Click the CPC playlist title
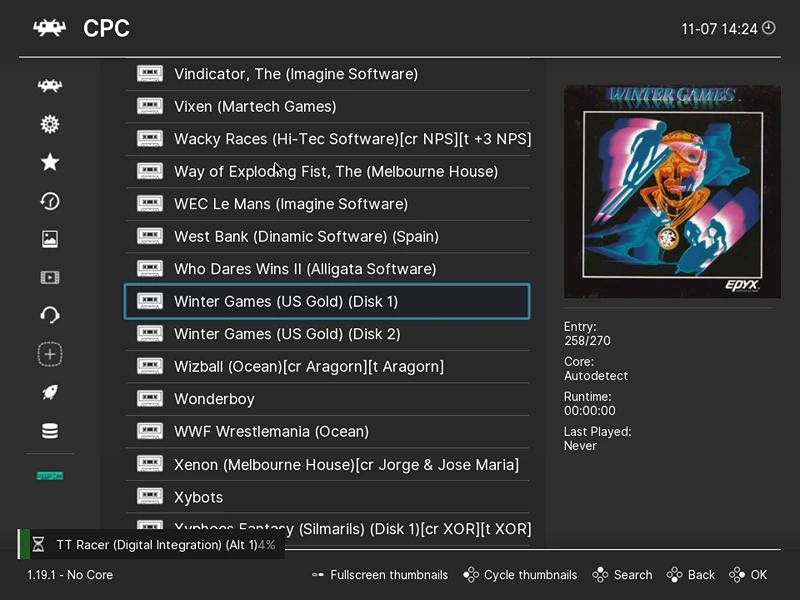 coord(106,28)
